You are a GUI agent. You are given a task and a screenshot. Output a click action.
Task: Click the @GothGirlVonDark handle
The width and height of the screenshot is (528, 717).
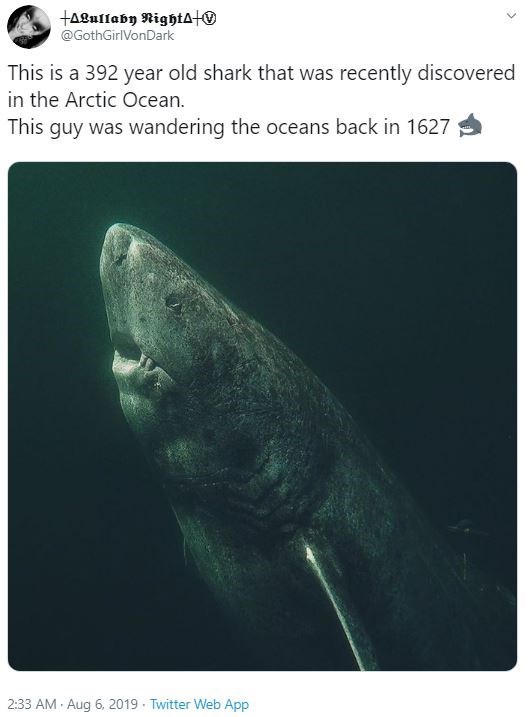117,36
